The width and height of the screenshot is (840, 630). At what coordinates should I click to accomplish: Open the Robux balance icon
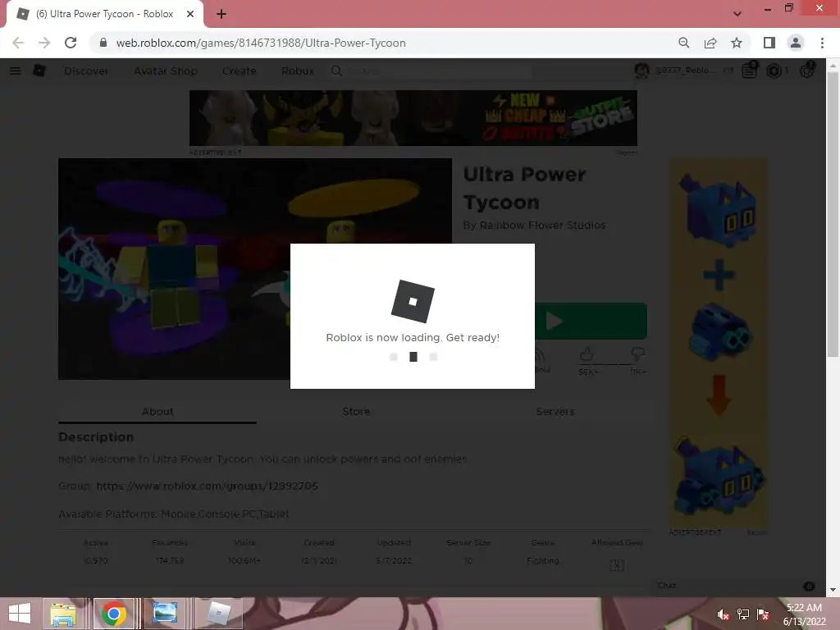tap(774, 71)
